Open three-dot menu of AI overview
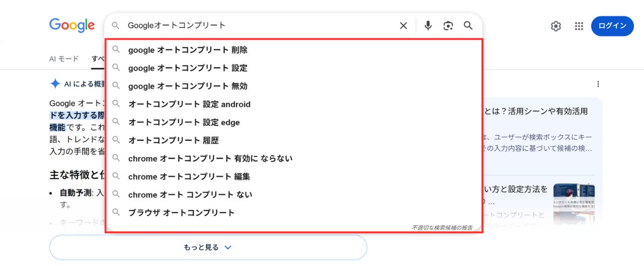Screen dimensions: 644x266 click(598, 84)
